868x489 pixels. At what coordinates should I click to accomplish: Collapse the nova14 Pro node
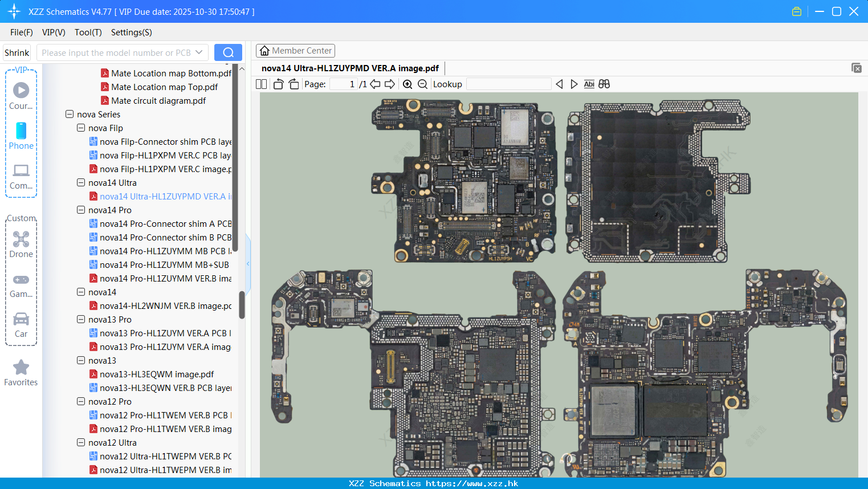(x=81, y=210)
